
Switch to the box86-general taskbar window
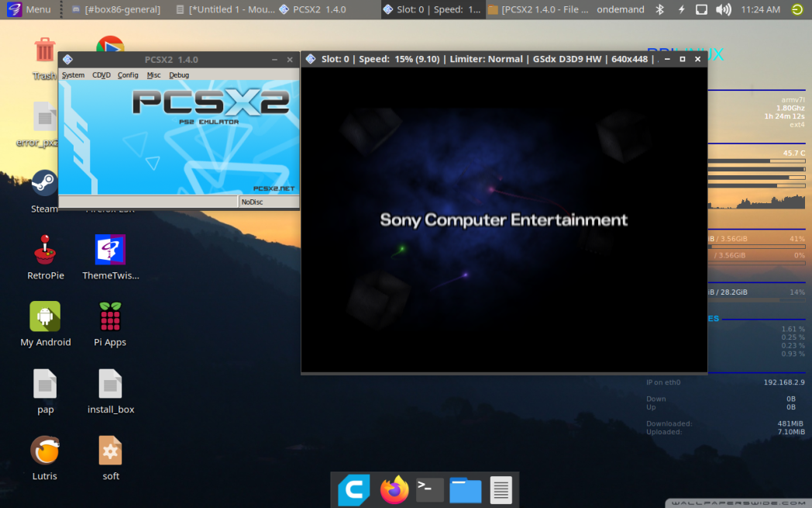pos(115,9)
